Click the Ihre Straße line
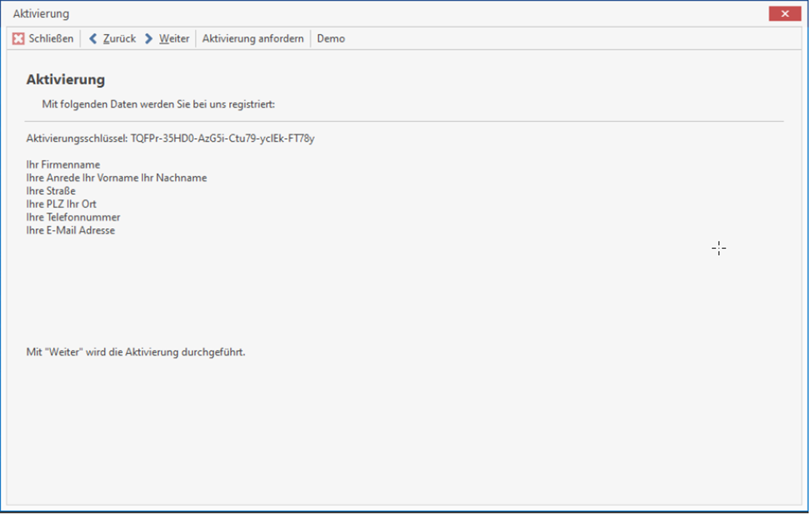Viewport: 812px width, 514px height. (x=51, y=191)
